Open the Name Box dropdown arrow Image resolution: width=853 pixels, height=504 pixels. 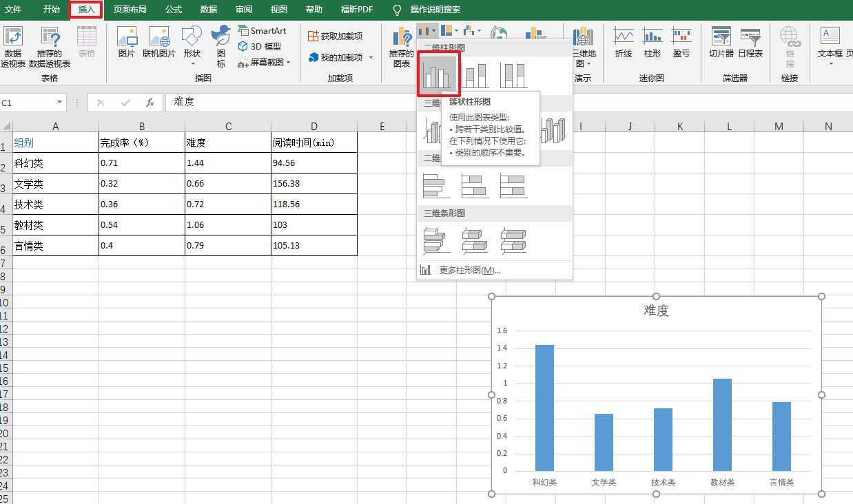point(60,103)
